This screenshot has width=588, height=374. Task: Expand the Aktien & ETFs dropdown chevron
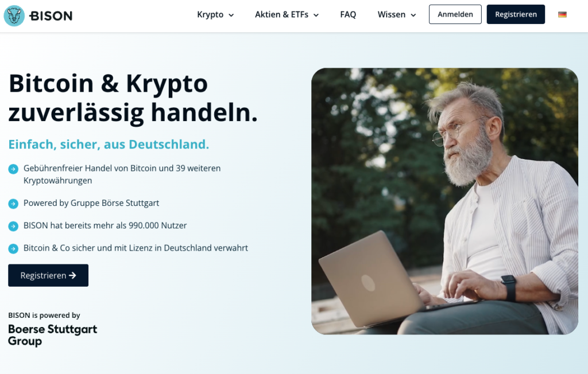coord(316,15)
